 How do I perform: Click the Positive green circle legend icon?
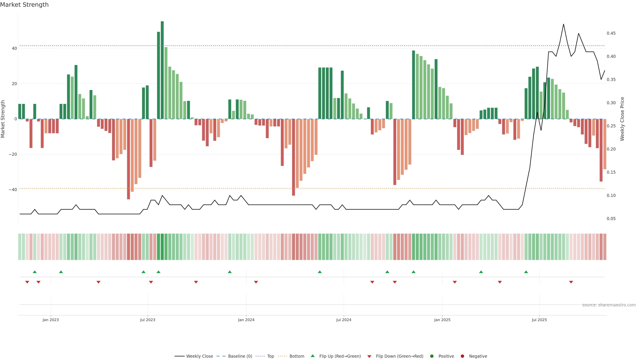pos(432,356)
